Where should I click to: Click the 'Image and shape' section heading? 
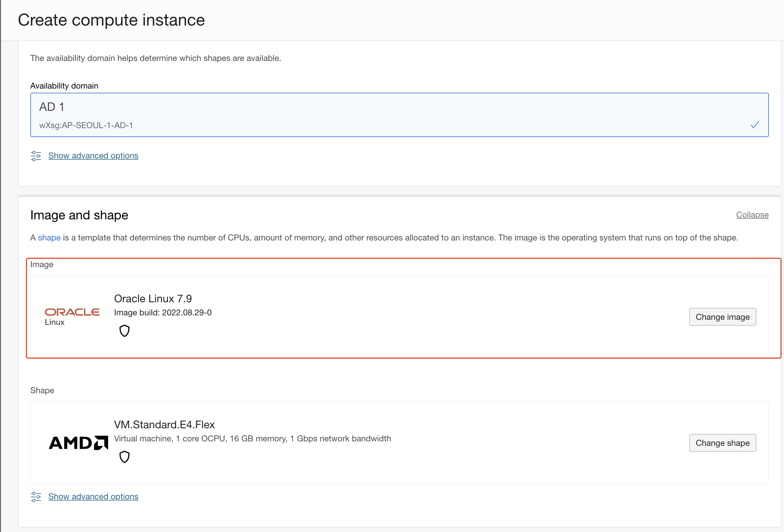79,215
